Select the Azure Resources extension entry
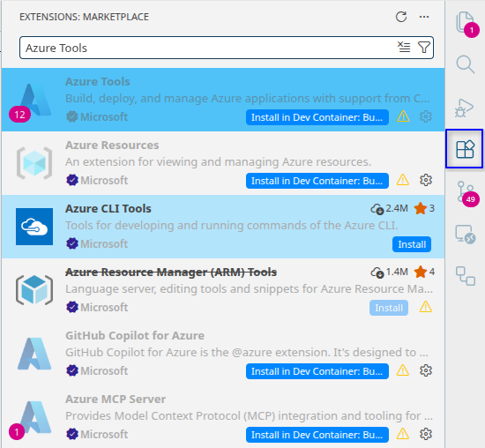The height and width of the screenshot is (448, 485). click(x=223, y=163)
